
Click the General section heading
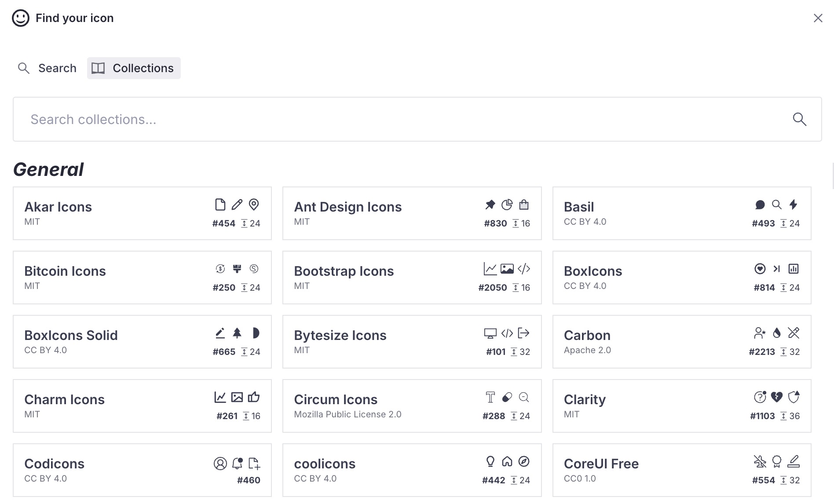point(48,169)
